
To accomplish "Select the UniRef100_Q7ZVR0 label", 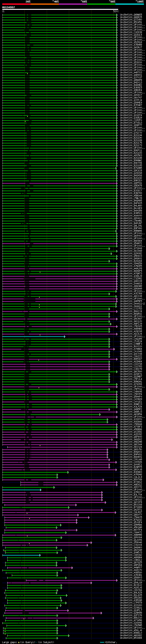I will [x=131, y=20].
